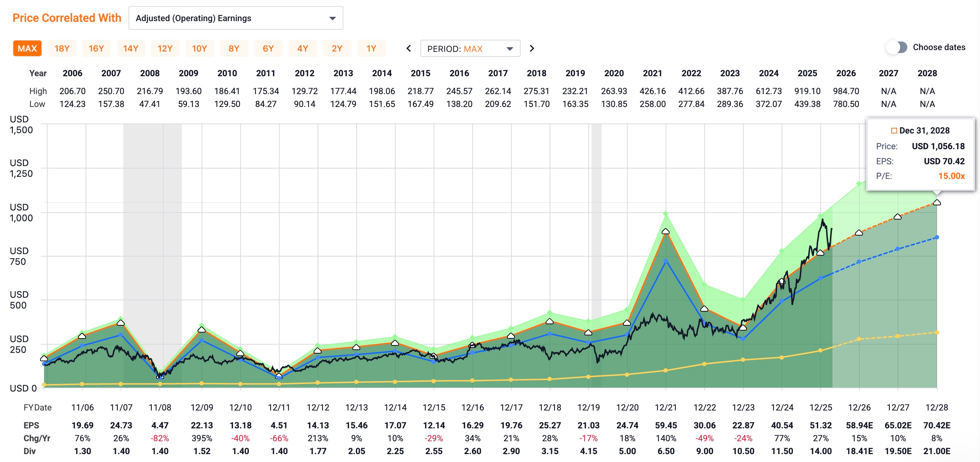Viewport: 980px width, 462px height.
Task: Click the 12/09 white triangle marker
Action: [x=202, y=329]
